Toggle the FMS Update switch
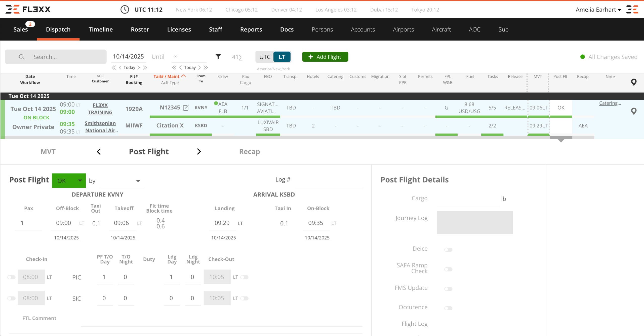644x336 pixels. tap(448, 289)
